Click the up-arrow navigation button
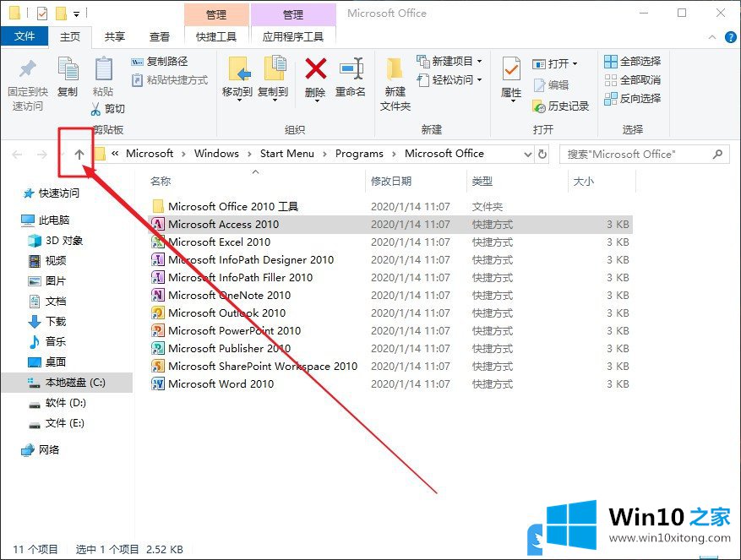The height and width of the screenshot is (560, 741). [79, 154]
